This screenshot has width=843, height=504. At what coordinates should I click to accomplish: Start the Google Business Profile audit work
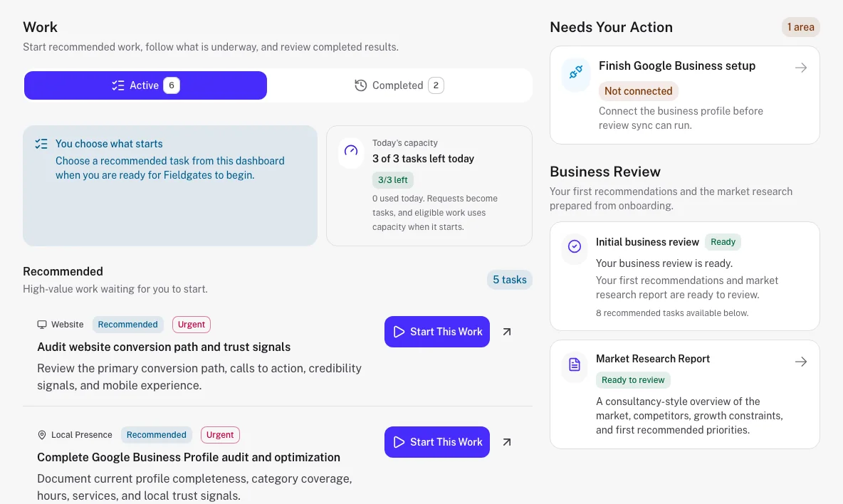[437, 441]
